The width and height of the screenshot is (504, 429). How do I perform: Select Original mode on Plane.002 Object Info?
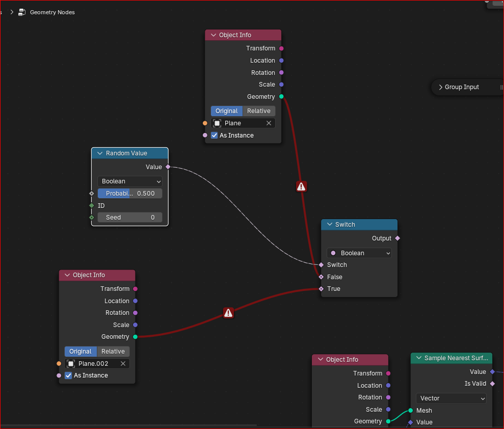coord(81,351)
